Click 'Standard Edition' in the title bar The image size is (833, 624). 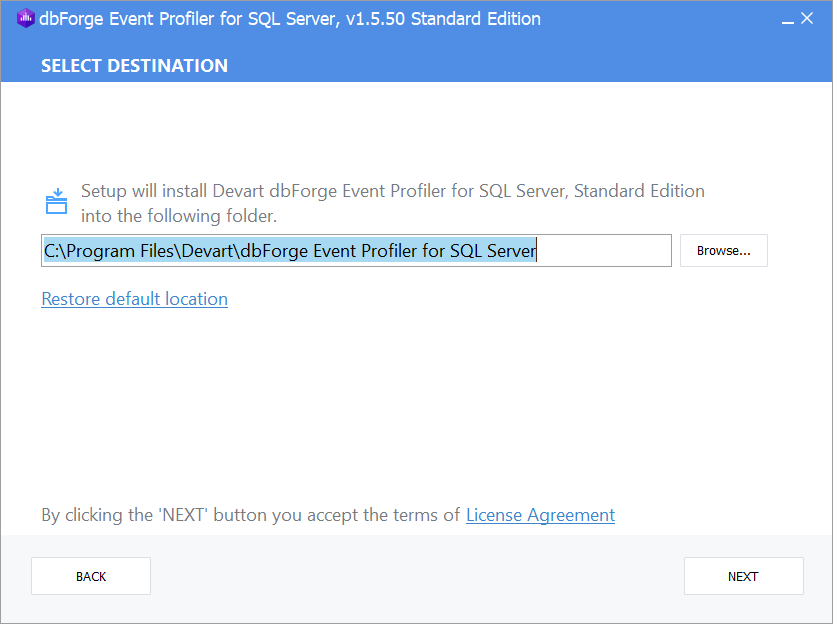(x=475, y=19)
